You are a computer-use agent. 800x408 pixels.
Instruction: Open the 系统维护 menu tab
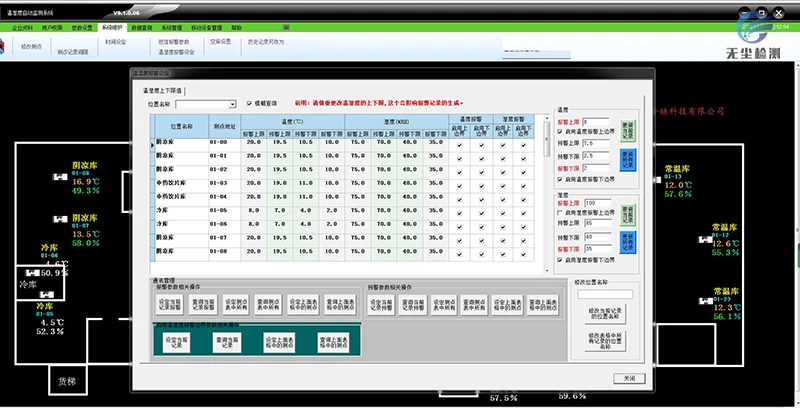pyautogui.click(x=115, y=29)
